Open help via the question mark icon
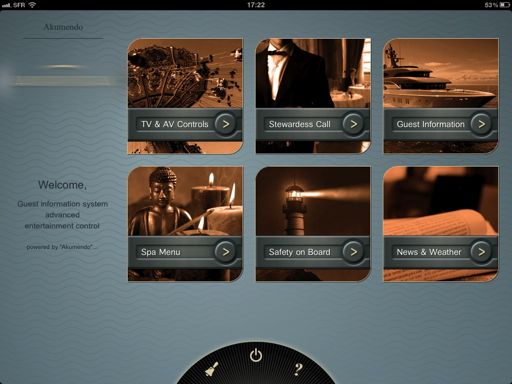Image resolution: width=512 pixels, height=384 pixels. click(x=299, y=369)
